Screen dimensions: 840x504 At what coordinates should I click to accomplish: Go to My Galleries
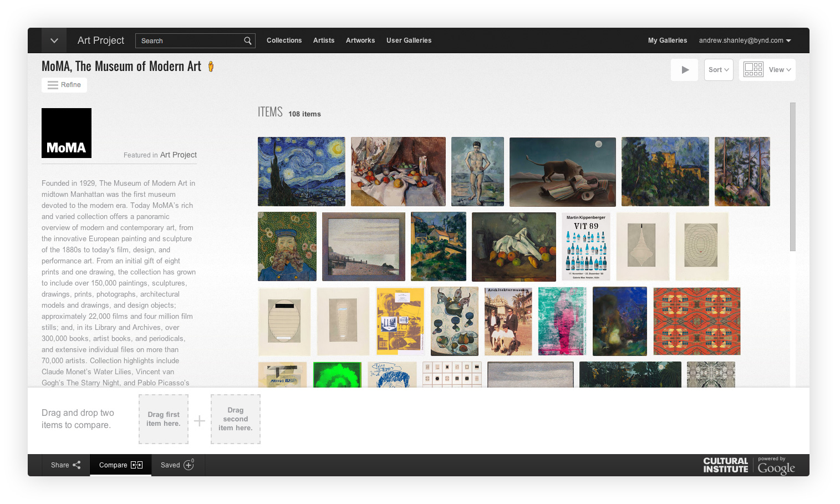pos(668,40)
